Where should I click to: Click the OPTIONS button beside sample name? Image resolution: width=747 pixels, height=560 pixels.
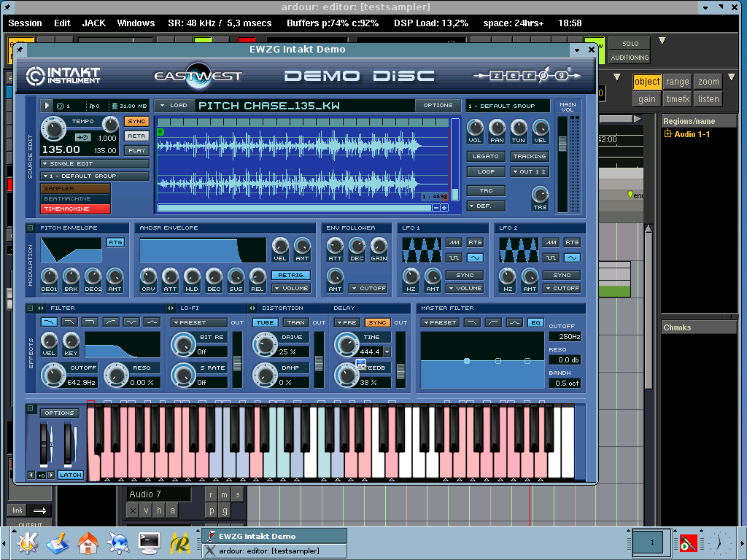438,106
